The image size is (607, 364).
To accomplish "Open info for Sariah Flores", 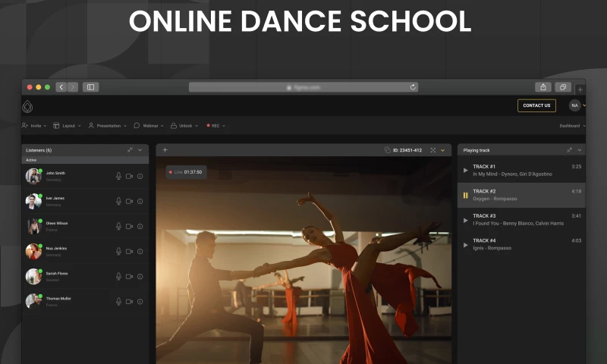I will [x=140, y=277].
